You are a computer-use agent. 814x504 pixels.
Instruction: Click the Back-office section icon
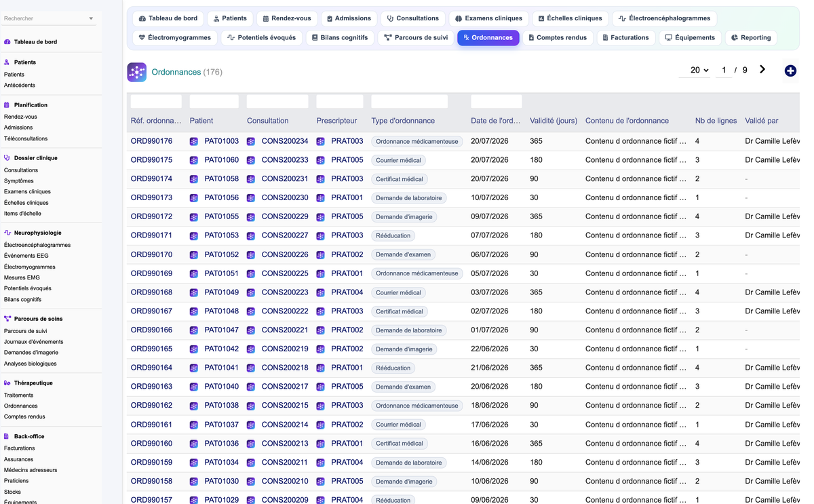(x=7, y=437)
